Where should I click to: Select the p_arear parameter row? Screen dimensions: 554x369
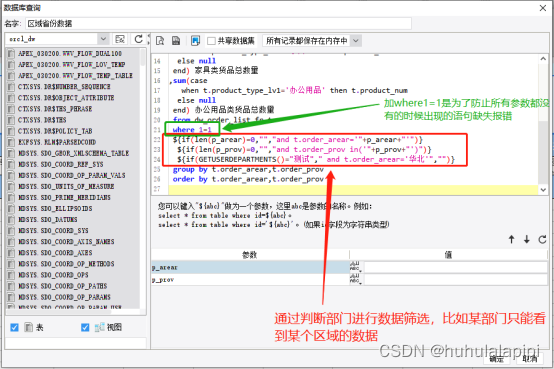click(250, 267)
